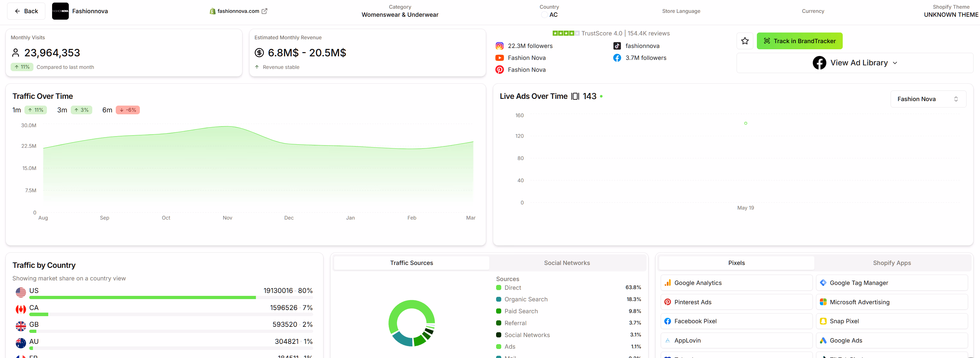Click the CA traffic share bar
Screen dimensions: 980x358
(x=171, y=315)
